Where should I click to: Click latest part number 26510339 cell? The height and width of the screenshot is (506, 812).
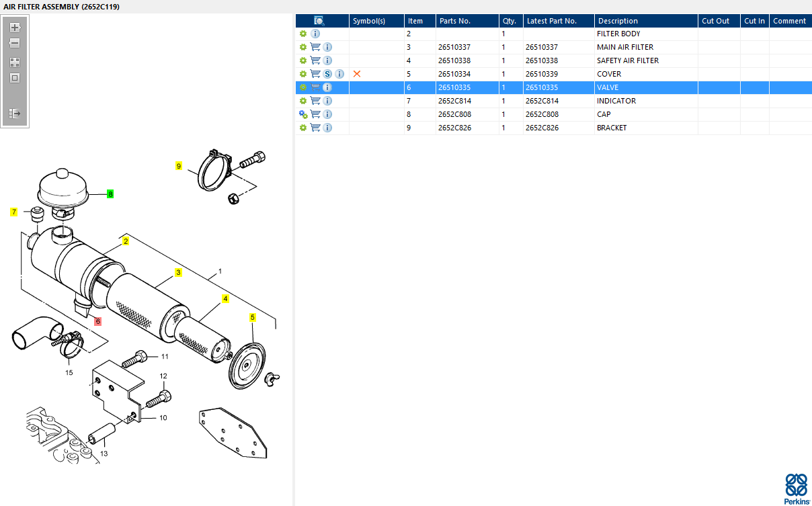tap(542, 74)
